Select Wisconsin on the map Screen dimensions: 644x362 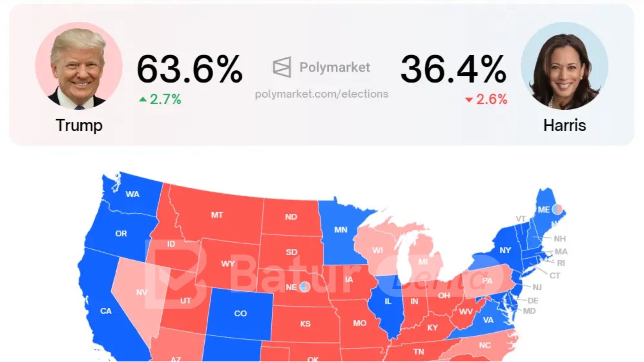(378, 251)
